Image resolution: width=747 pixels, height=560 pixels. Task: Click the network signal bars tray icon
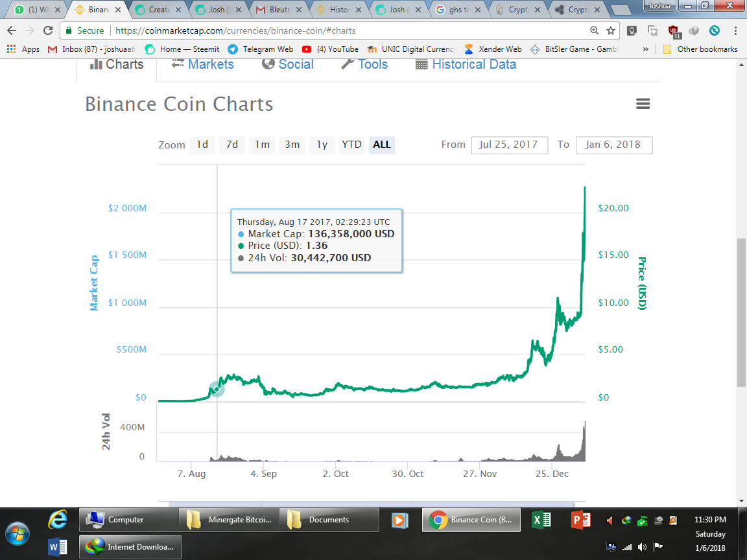626,546
